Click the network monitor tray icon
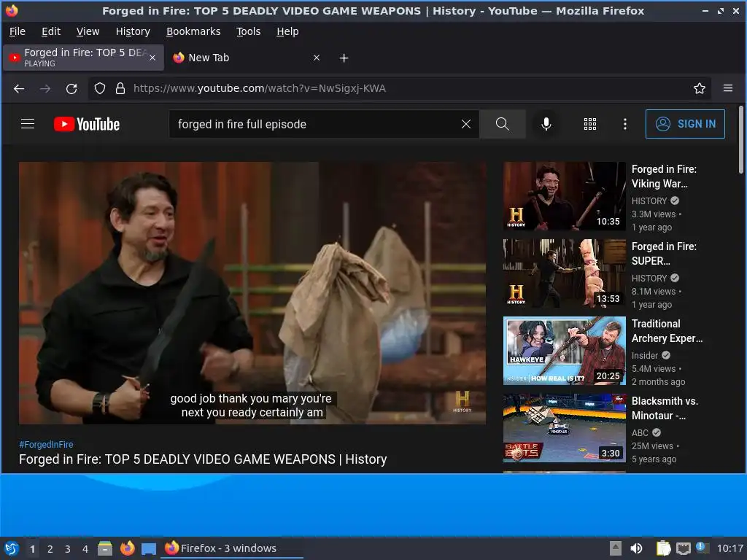This screenshot has height=560, width=747. [x=684, y=548]
